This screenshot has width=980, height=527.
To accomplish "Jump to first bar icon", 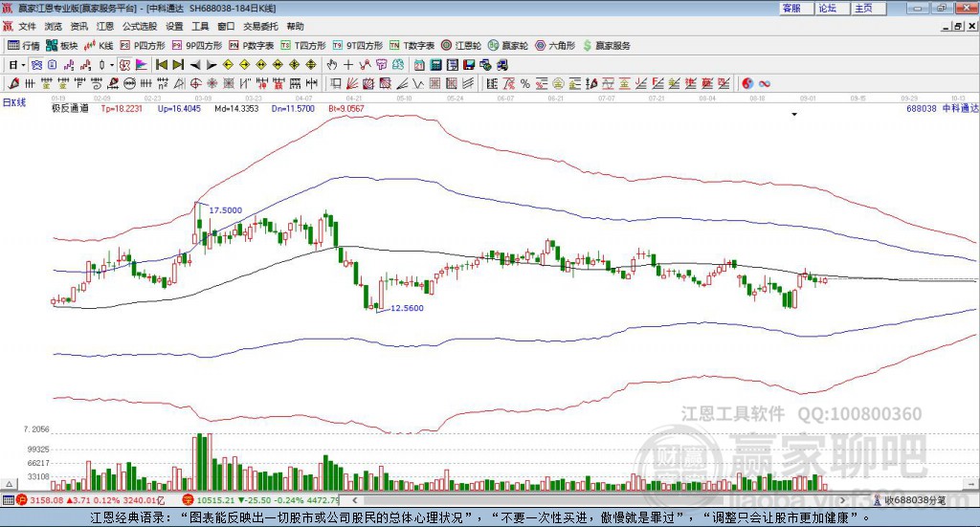I will 161,65.
